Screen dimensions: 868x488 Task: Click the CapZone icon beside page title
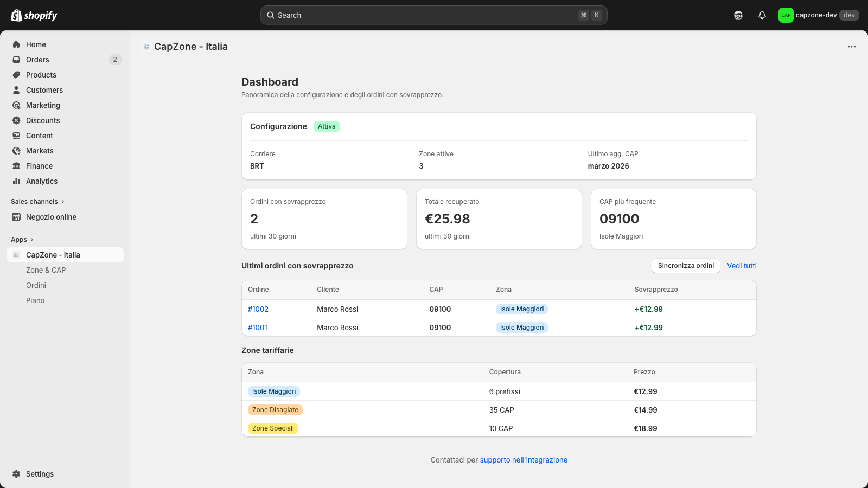[x=146, y=47]
